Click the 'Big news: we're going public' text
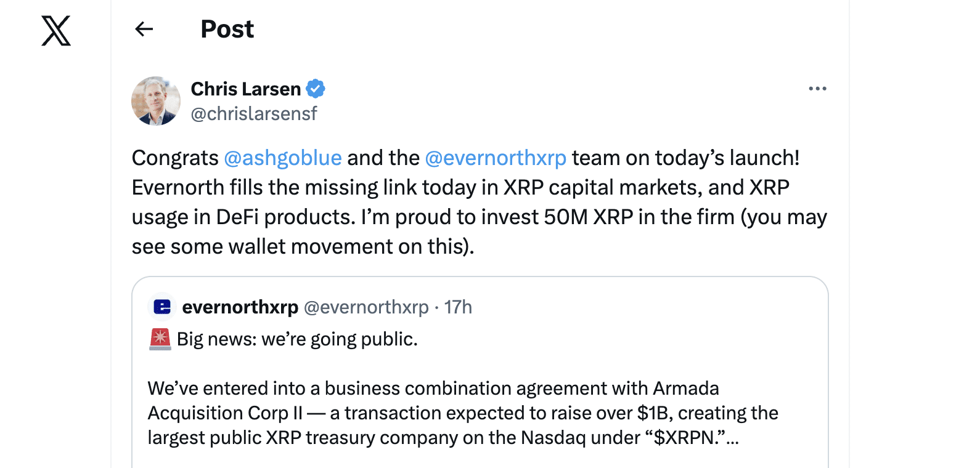Image resolution: width=980 pixels, height=468 pixels. tap(296, 338)
